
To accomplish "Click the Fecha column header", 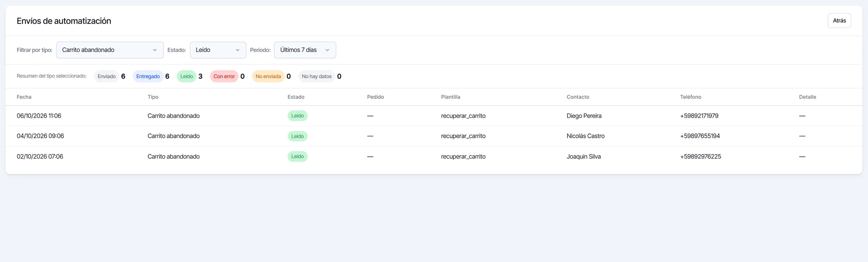I will 24,97.
